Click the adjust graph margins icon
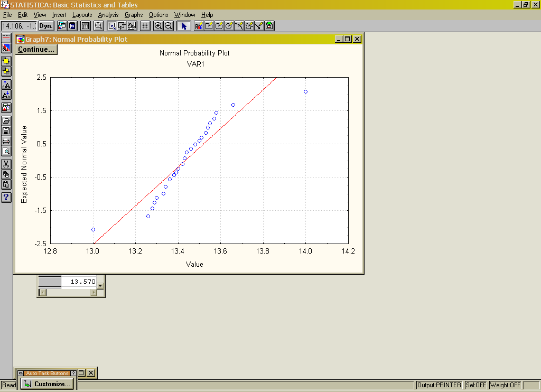541x392 pixels. (122, 26)
